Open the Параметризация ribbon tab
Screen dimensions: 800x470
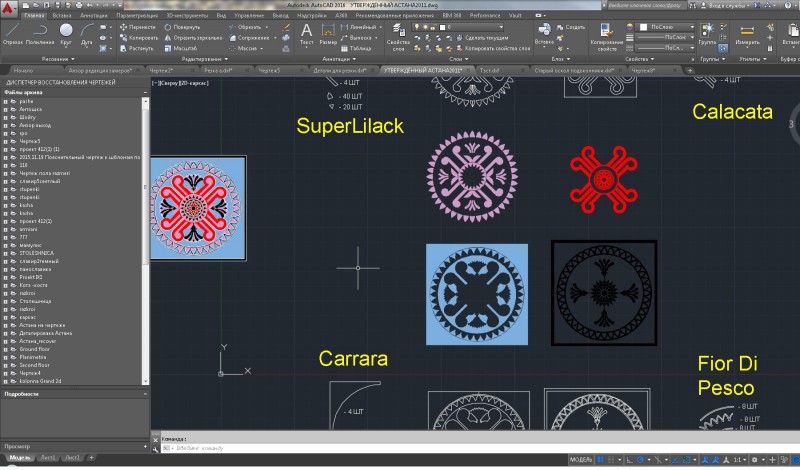(137, 16)
